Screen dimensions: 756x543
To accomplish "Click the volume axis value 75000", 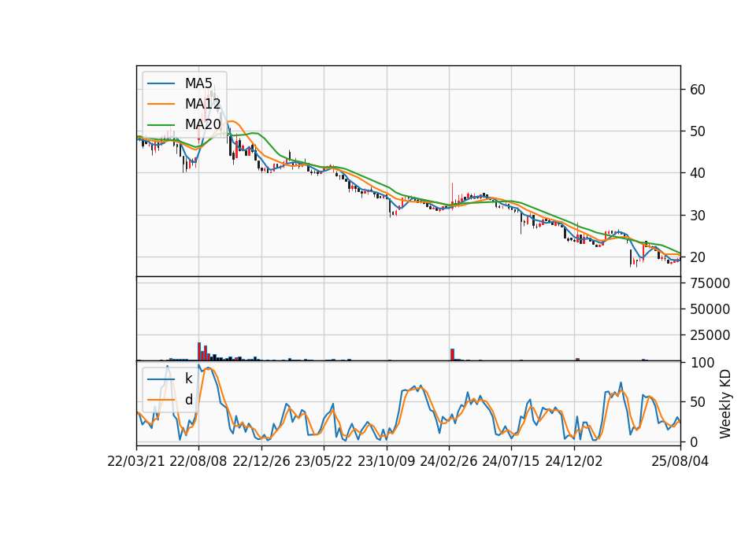I will (x=710, y=283).
